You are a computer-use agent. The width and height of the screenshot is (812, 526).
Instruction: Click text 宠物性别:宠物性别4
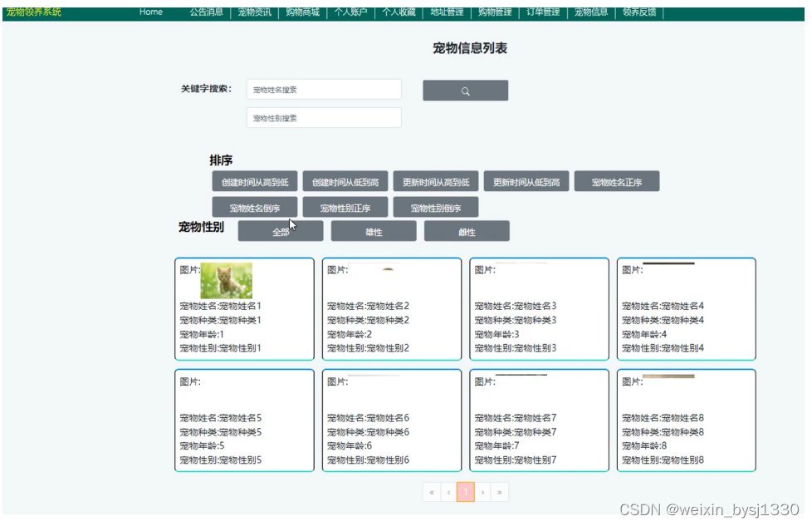(663, 348)
